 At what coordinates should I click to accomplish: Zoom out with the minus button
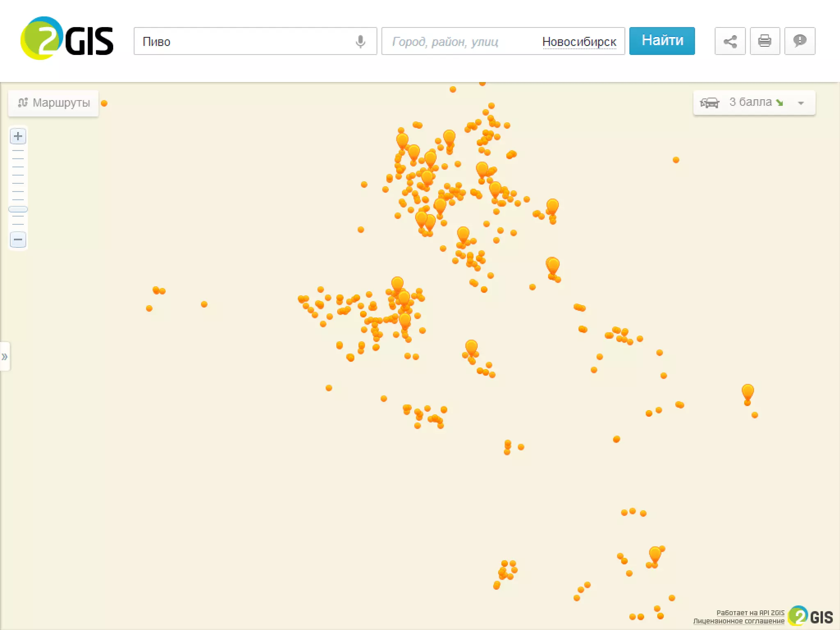pos(18,240)
